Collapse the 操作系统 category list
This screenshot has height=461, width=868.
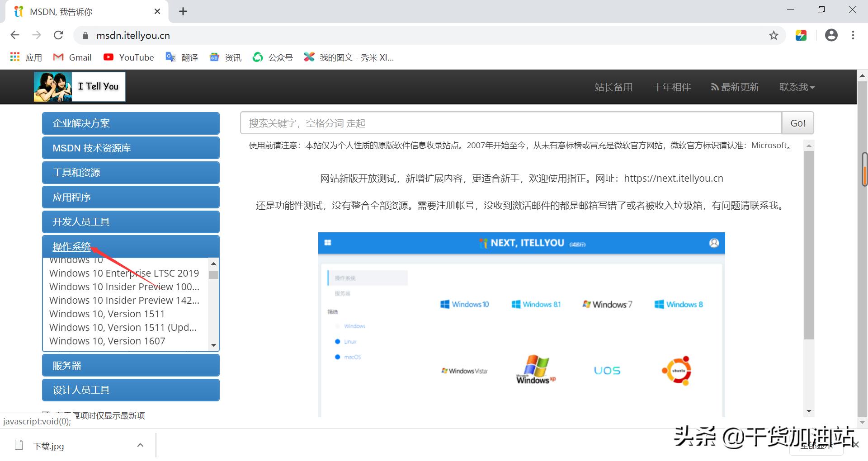tap(71, 246)
